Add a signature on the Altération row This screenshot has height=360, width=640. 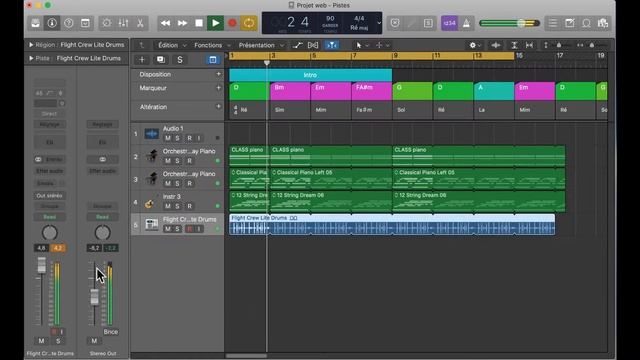pos(218,107)
